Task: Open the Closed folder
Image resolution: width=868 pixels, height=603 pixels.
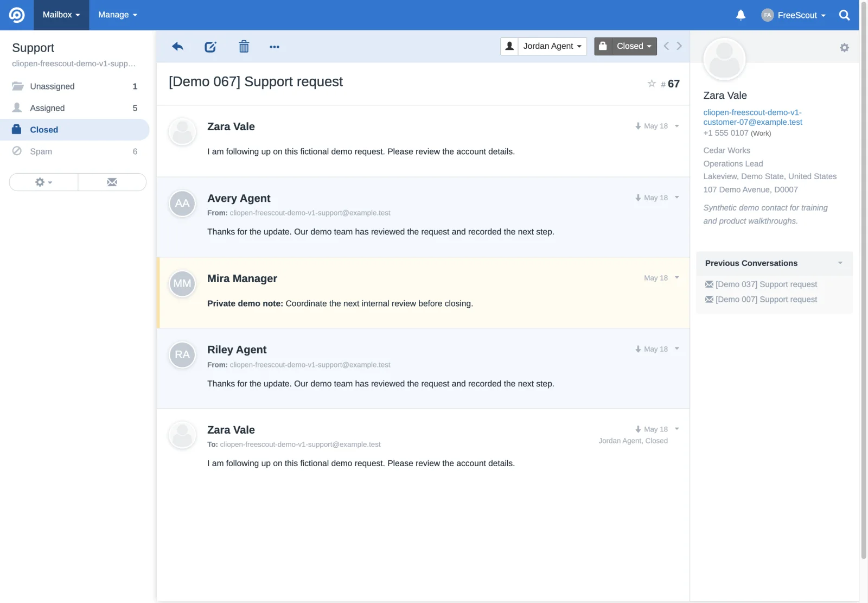Action: (x=75, y=130)
